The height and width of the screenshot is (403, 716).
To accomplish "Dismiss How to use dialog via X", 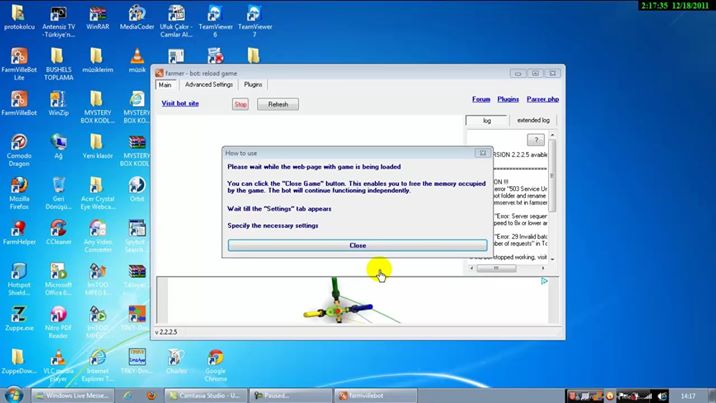I will pyautogui.click(x=483, y=153).
